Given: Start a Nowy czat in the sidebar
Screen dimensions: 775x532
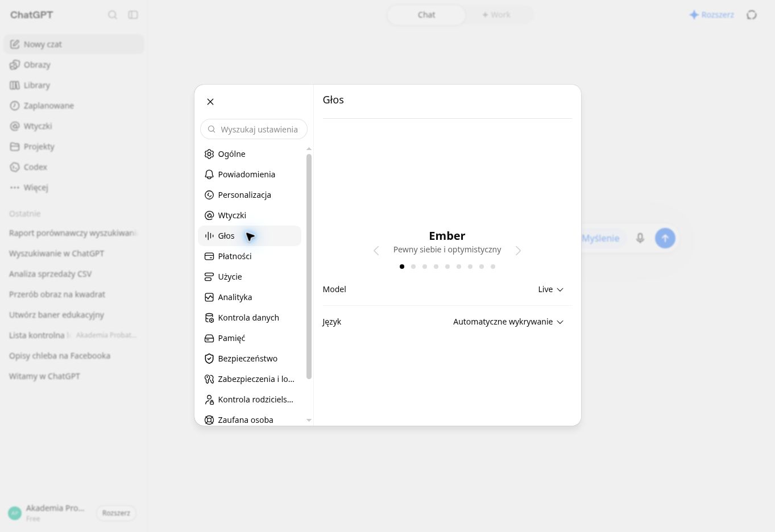Looking at the screenshot, I should point(74,44).
